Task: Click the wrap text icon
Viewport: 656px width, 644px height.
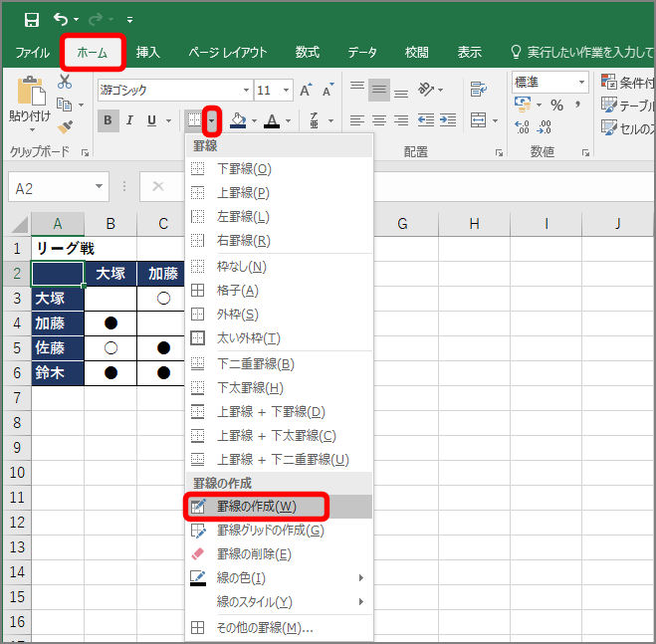Action: (478, 90)
